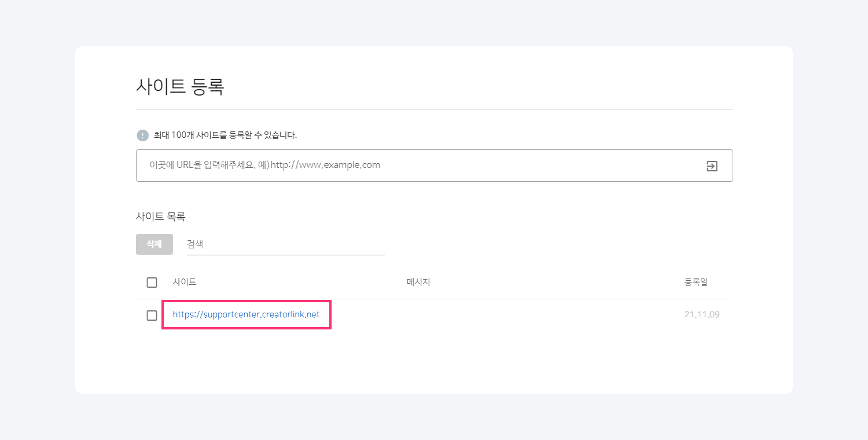The height and width of the screenshot is (440, 868).
Task: Click the 사이트 등록 page title
Action: click(180, 86)
